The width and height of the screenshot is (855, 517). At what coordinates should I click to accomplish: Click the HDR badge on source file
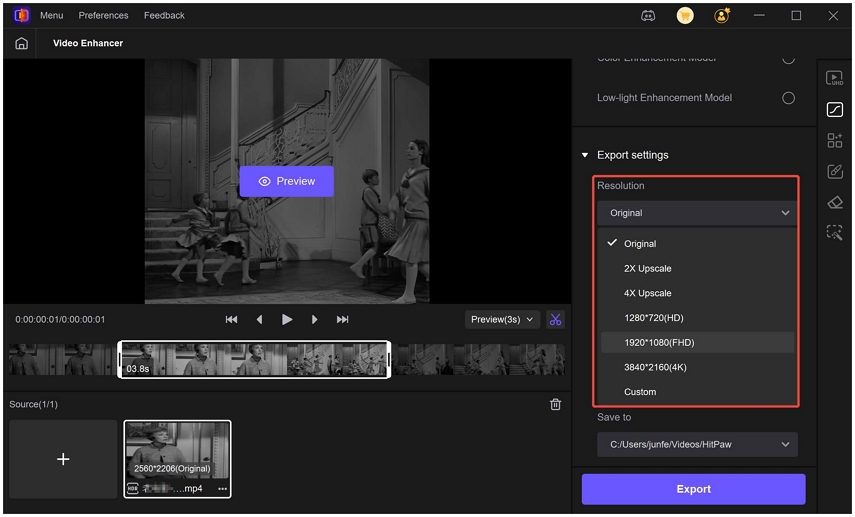pyautogui.click(x=133, y=489)
